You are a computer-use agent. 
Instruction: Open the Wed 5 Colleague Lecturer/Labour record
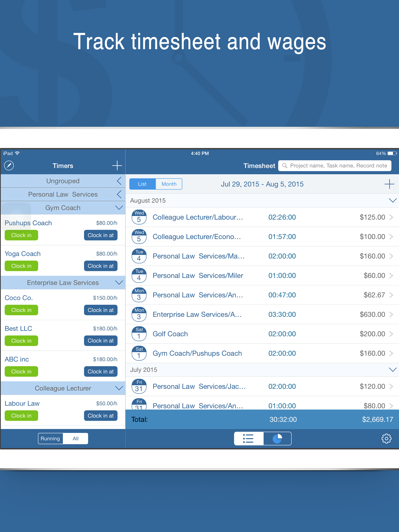click(198, 217)
